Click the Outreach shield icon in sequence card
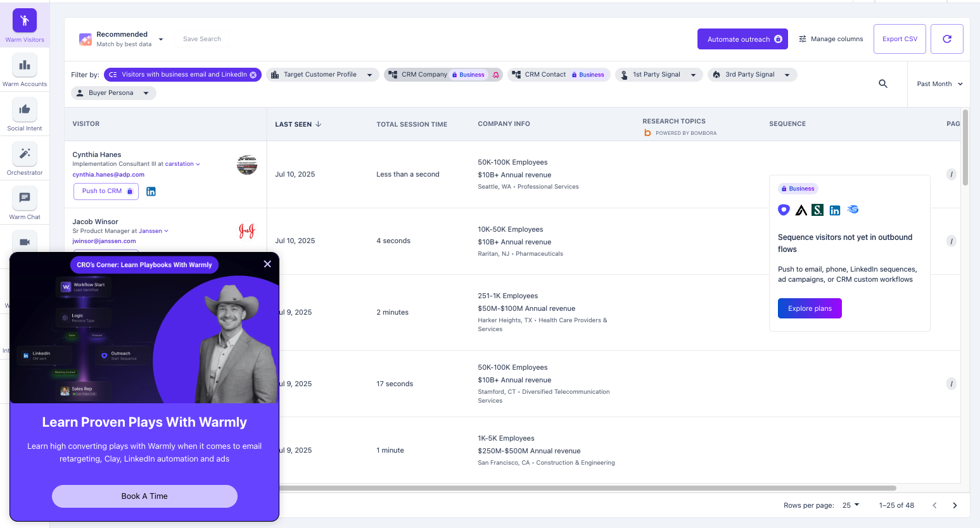 784,210
